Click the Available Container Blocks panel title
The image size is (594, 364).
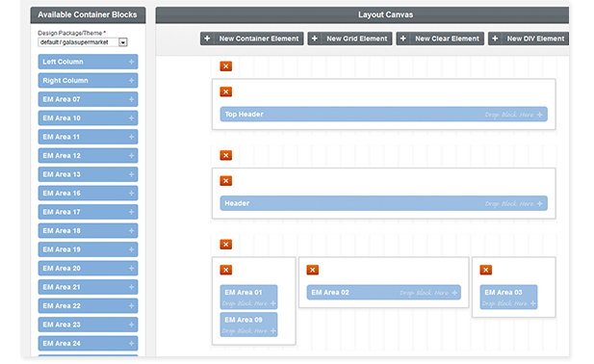click(88, 14)
